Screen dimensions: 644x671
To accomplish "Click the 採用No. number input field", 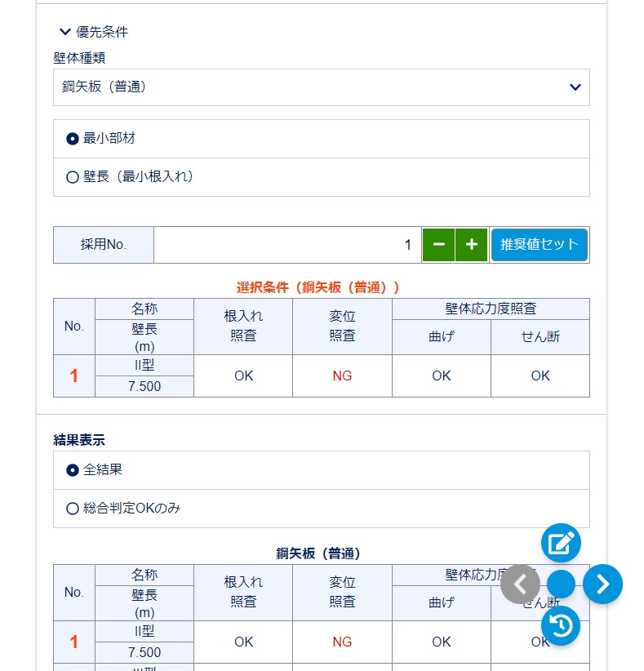I will [x=287, y=245].
